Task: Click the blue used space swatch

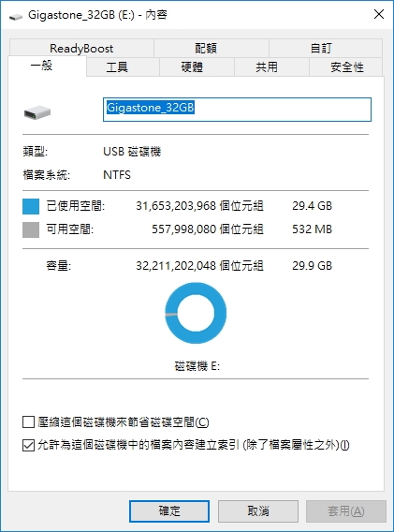Action: coord(31,206)
